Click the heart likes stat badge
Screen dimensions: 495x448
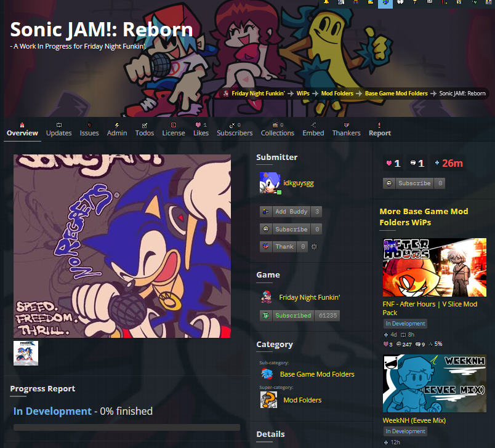pyautogui.click(x=393, y=163)
